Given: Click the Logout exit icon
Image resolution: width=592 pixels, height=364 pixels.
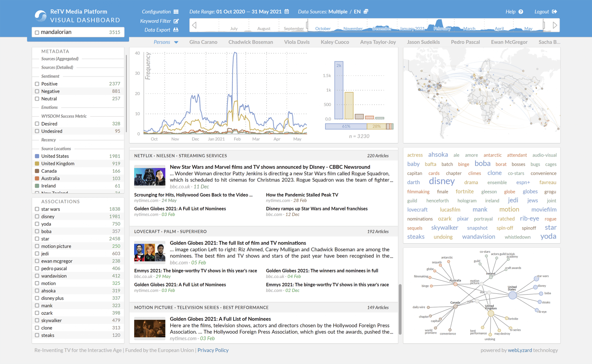Looking at the screenshot, I should pyautogui.click(x=554, y=12).
